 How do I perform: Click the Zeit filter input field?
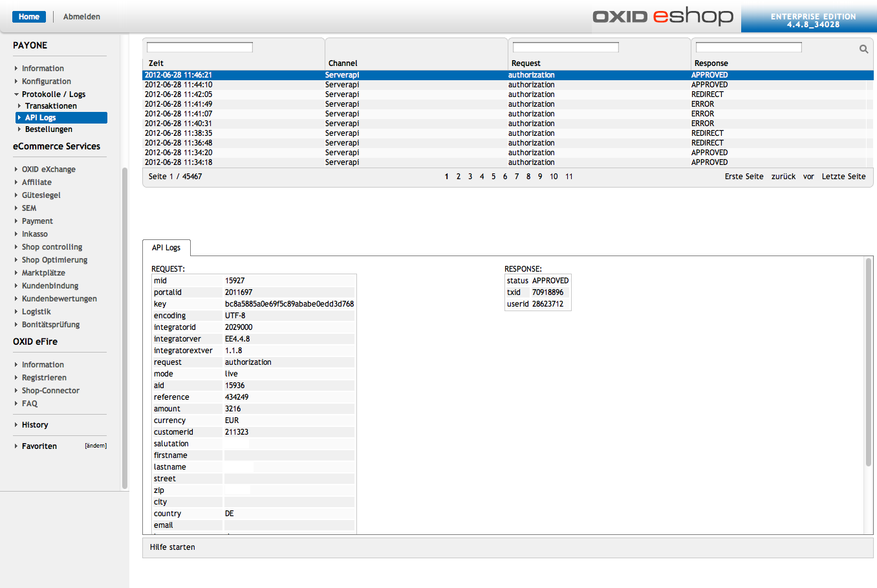[x=199, y=47]
